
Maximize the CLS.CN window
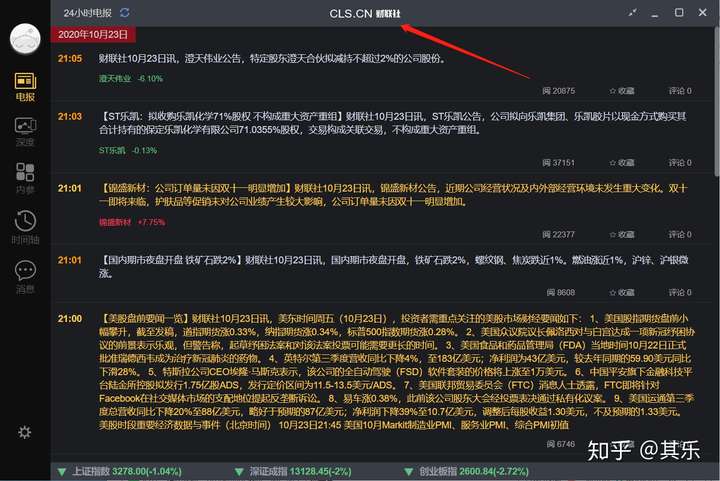[679, 12]
